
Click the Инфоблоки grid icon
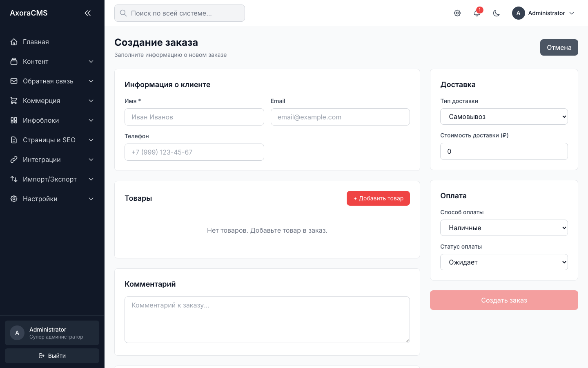pos(14,120)
